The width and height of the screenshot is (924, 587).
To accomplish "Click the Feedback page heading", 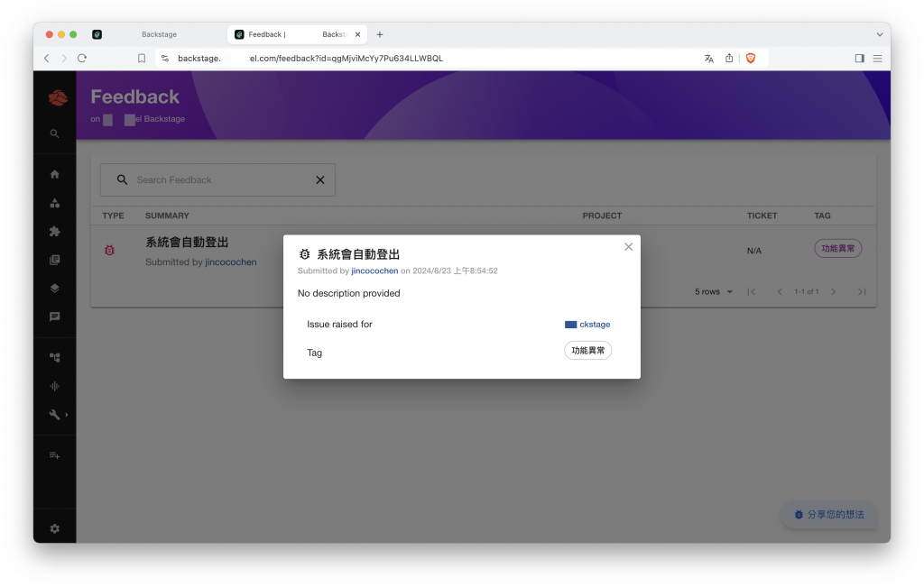I will 135,96.
